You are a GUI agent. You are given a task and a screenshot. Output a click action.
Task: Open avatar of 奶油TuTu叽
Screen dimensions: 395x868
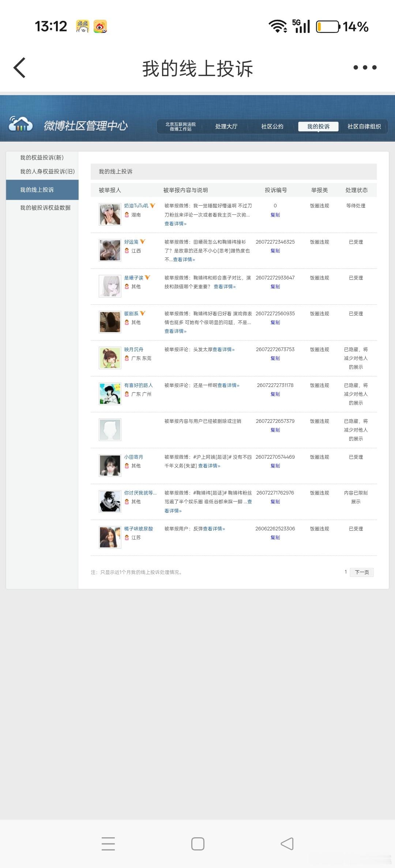110,214
